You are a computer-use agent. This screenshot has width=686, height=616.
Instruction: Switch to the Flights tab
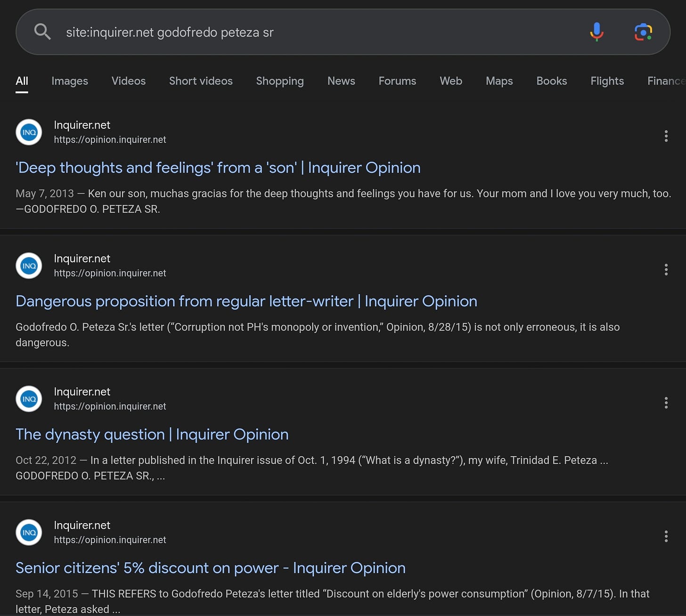tap(607, 81)
